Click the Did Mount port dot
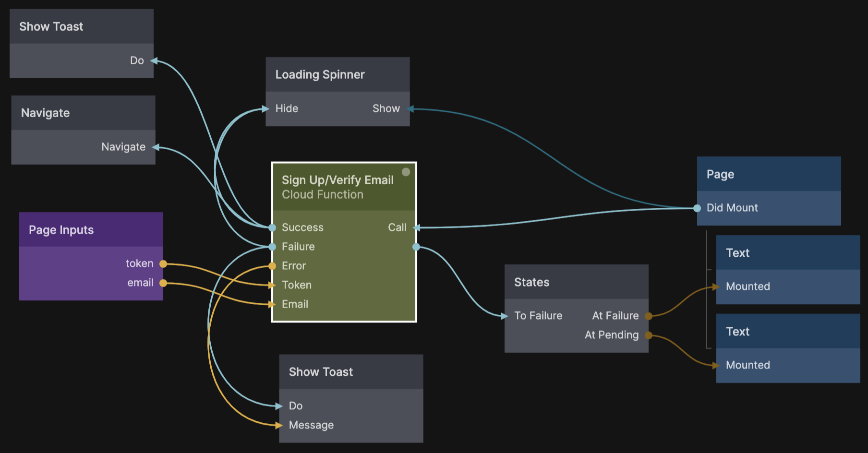The width and height of the screenshot is (868, 453). pyautogui.click(x=697, y=208)
